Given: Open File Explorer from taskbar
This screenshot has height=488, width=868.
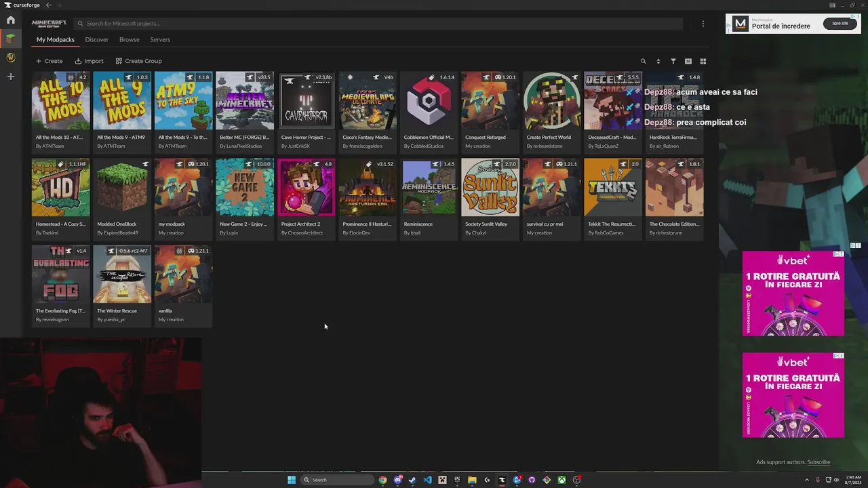Looking at the screenshot, I should [x=472, y=480].
